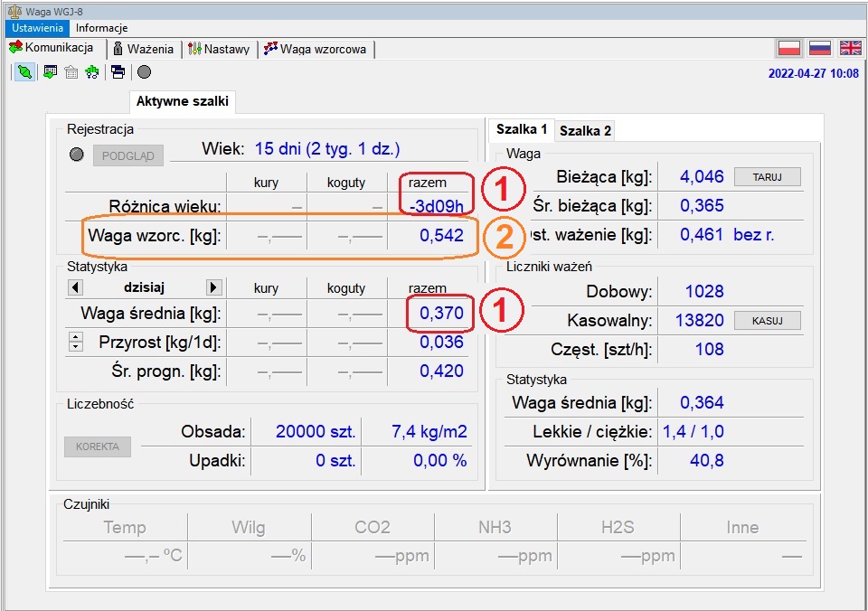Select the Szalka 2 tab

[x=585, y=130]
